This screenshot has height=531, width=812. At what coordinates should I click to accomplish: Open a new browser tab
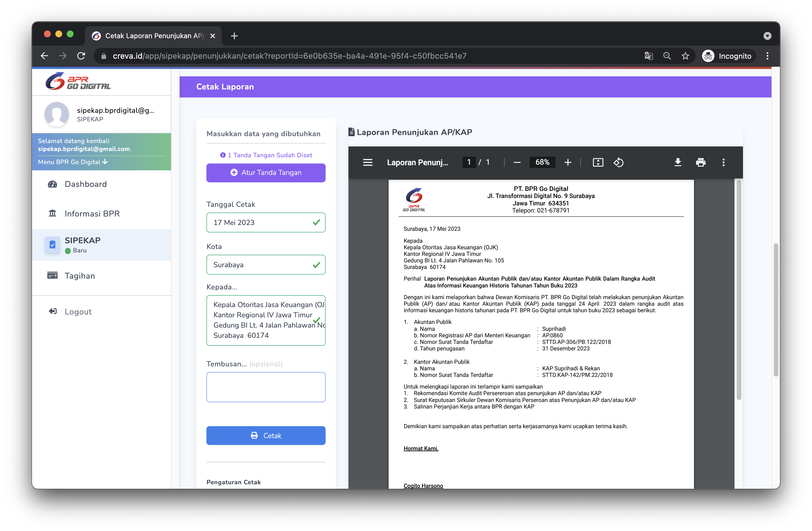(234, 36)
